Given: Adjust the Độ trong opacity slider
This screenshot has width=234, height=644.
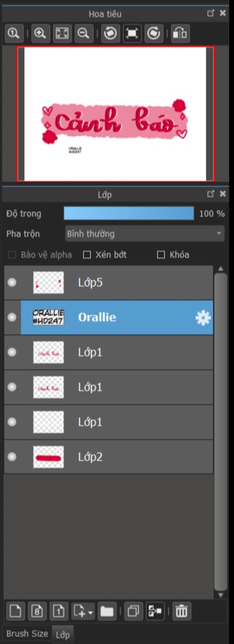Looking at the screenshot, I should tap(129, 213).
